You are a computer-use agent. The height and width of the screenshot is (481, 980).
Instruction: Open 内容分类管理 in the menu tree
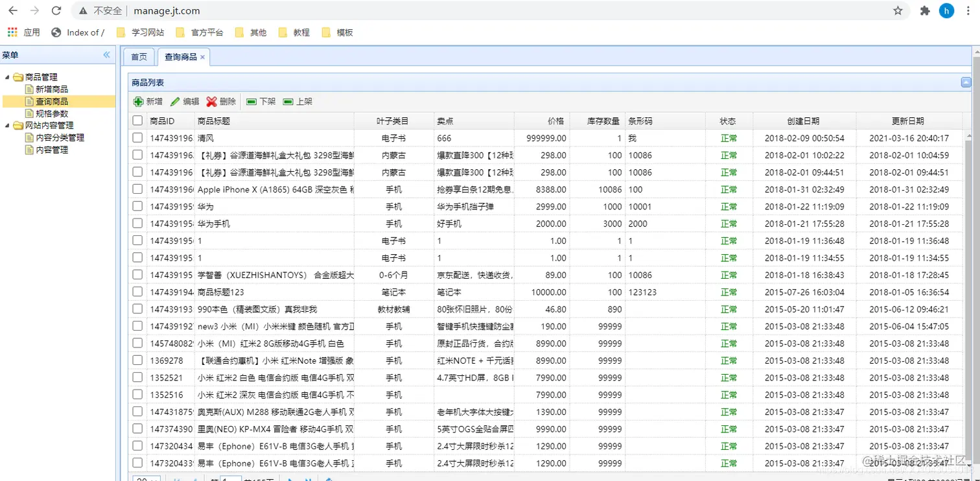pyautogui.click(x=60, y=137)
